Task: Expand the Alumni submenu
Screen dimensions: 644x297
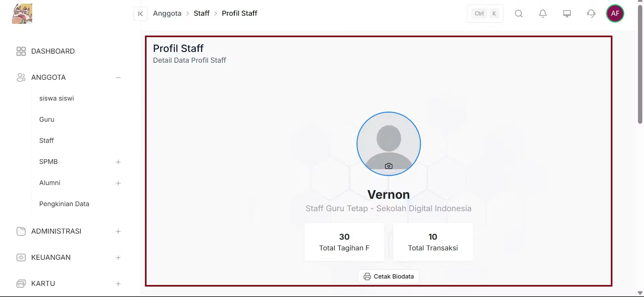Action: [x=118, y=183]
